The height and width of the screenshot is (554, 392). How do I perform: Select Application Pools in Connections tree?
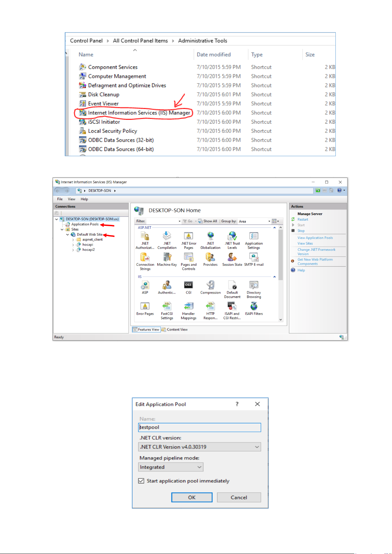pyautogui.click(x=85, y=224)
